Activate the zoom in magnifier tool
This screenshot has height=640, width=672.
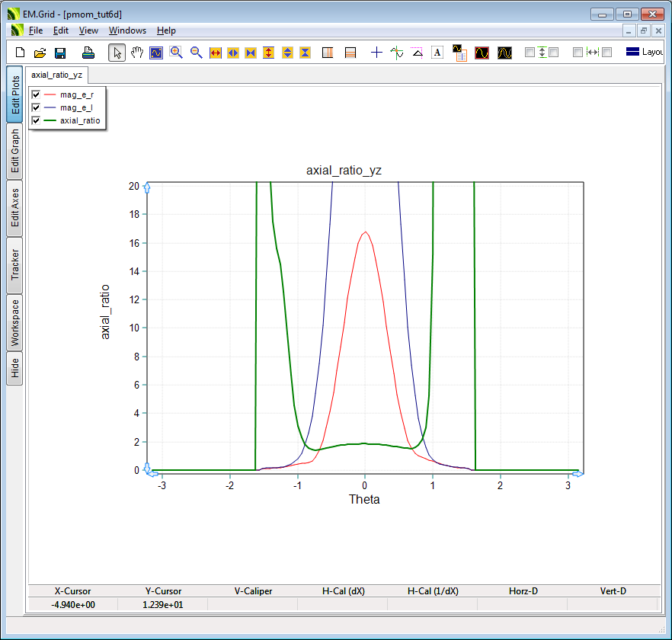pyautogui.click(x=176, y=53)
